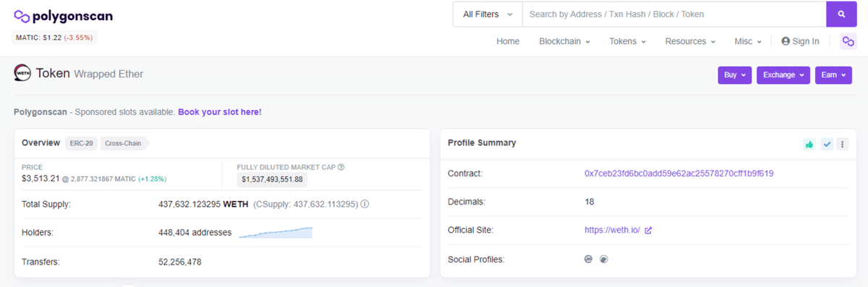Expand the Exchange dropdown button
Viewport: 868px width, 287px height.
point(783,74)
